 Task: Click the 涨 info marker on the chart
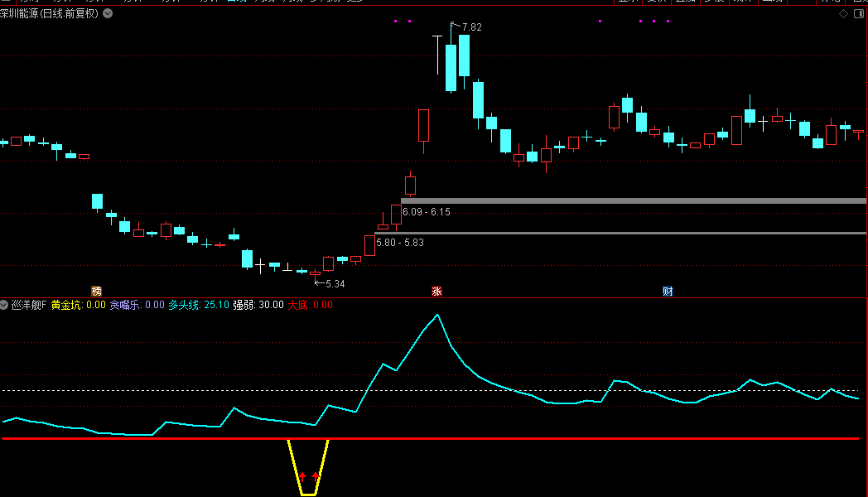[x=436, y=291]
